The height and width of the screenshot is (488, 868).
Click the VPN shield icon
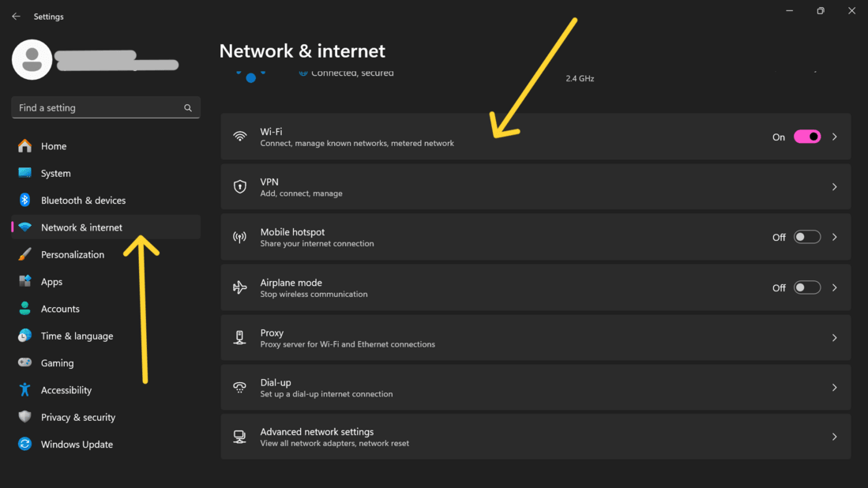coord(240,187)
